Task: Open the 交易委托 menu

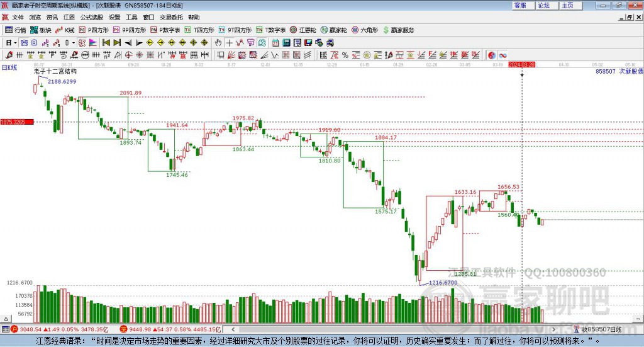Action: (x=171, y=17)
